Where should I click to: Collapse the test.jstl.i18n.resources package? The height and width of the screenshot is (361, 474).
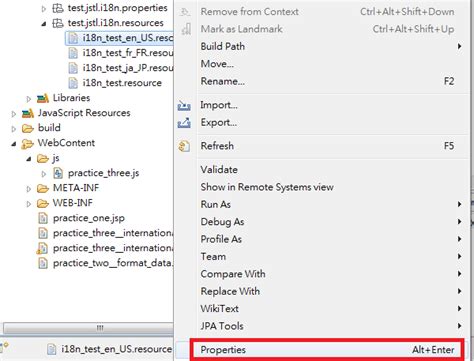(x=44, y=24)
